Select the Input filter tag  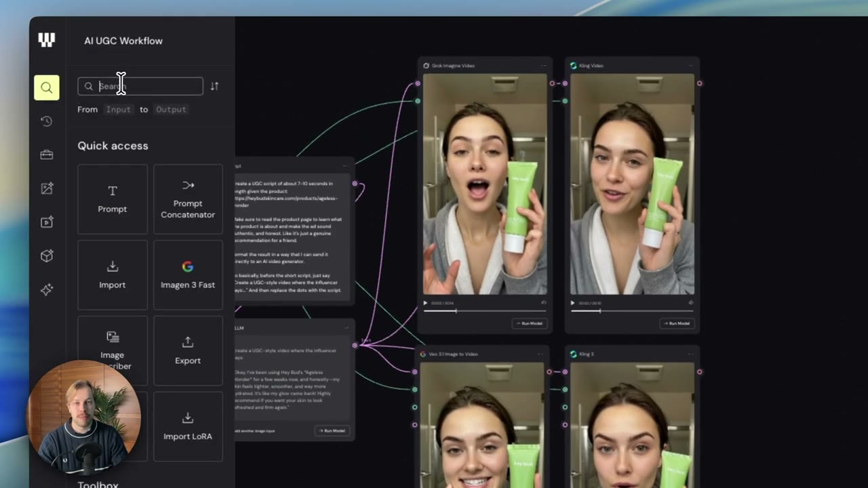(118, 109)
